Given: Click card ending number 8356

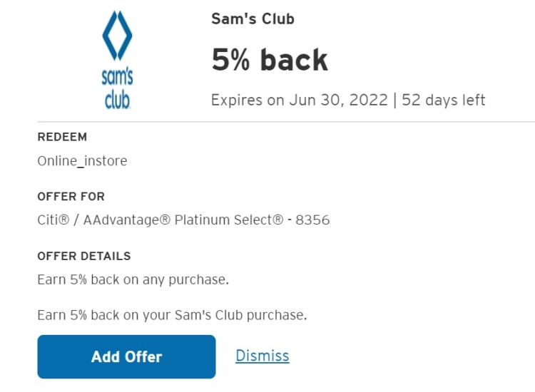Looking at the screenshot, I should 312,220.
